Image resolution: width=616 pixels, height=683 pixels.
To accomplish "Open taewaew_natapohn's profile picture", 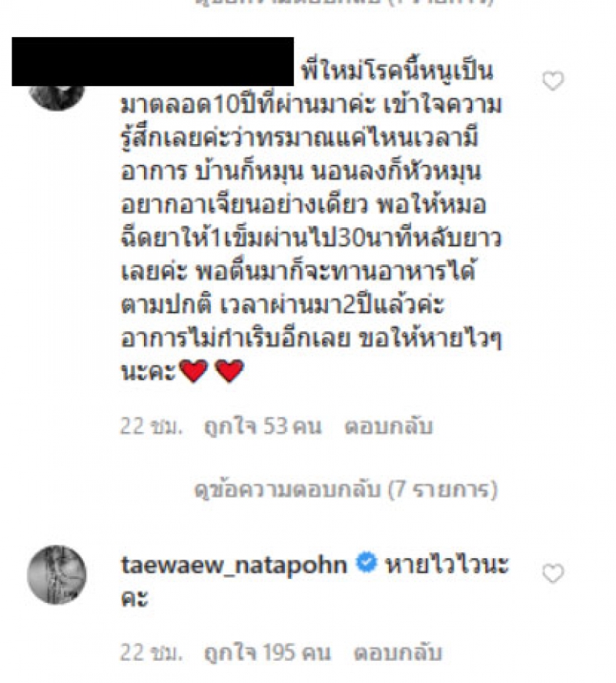I will pyautogui.click(x=57, y=574).
